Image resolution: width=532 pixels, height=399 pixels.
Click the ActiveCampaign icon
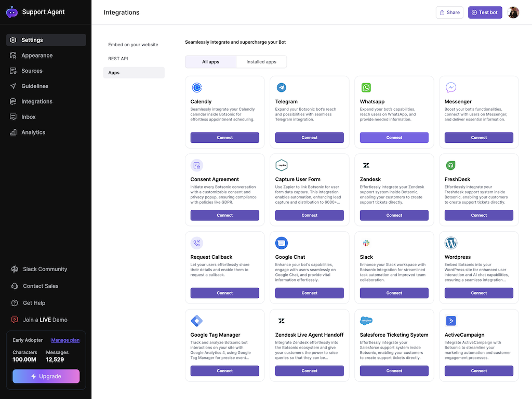pyautogui.click(x=451, y=321)
